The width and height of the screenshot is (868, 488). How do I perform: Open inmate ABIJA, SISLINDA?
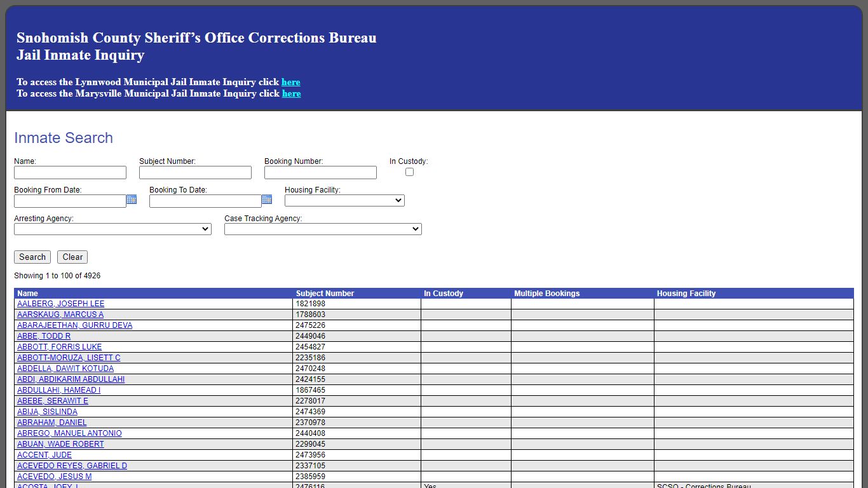(47, 412)
